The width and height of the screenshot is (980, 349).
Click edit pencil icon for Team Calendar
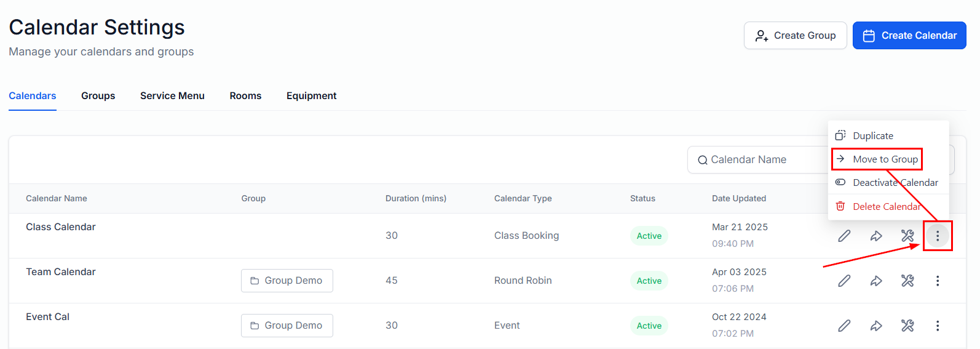[844, 281]
